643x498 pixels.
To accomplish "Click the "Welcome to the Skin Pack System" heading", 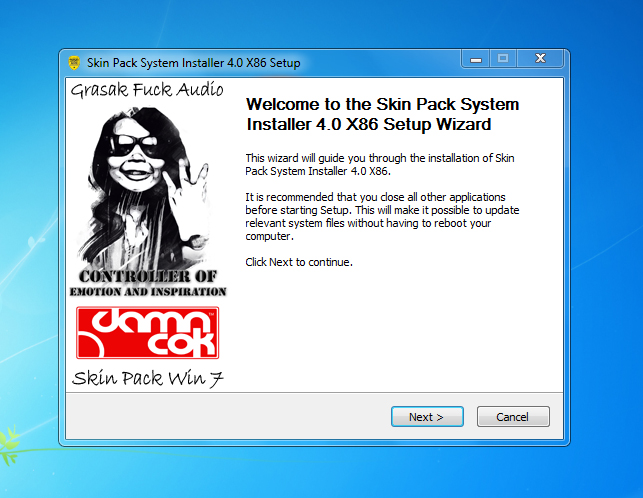I will click(x=382, y=114).
